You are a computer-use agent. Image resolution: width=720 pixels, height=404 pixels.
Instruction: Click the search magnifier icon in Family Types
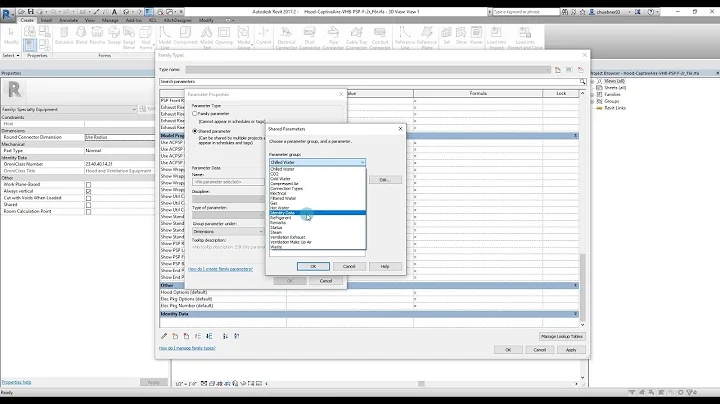coord(582,82)
